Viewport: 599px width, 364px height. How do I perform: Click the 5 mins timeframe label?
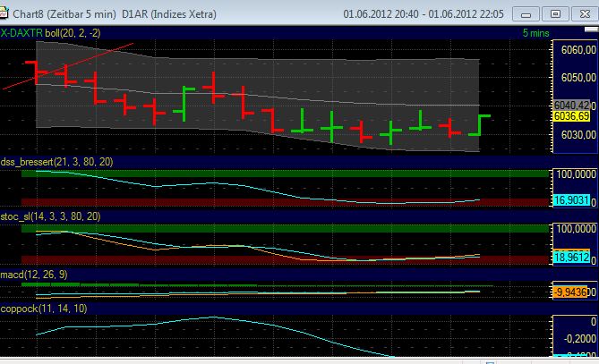pos(535,33)
